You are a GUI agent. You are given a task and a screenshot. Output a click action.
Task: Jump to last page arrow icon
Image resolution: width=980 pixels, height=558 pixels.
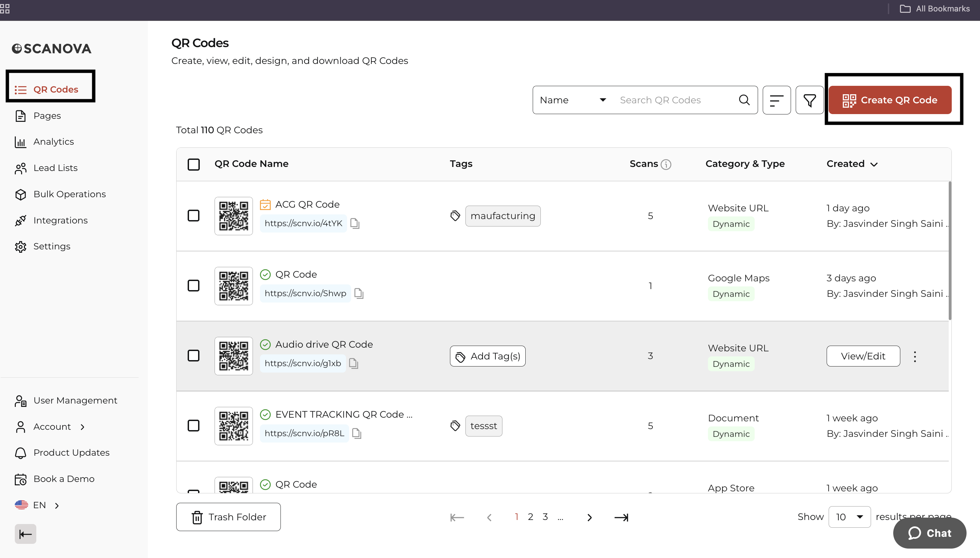click(x=621, y=517)
